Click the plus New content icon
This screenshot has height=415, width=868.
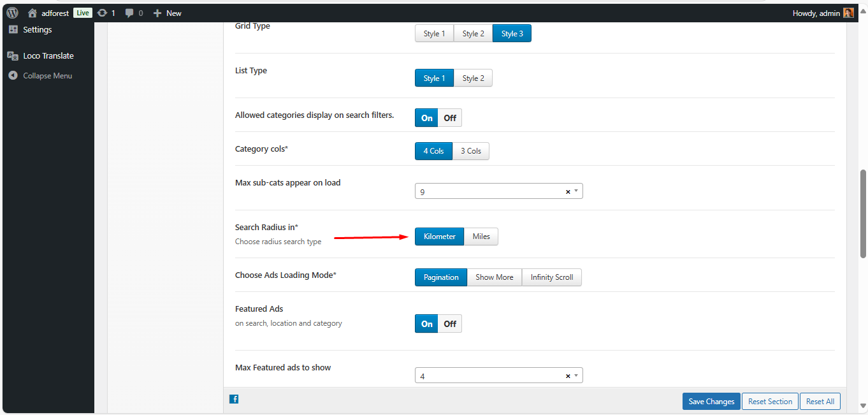coord(157,13)
